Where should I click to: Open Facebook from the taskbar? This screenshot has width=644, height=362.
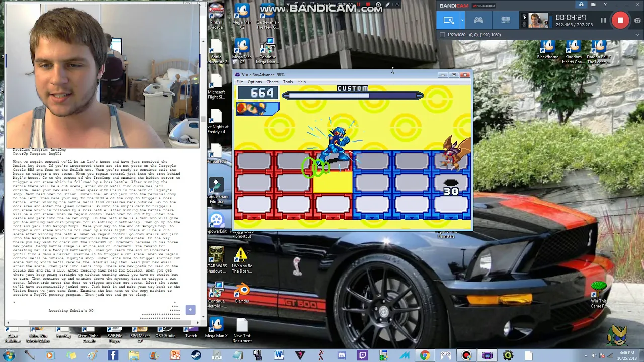coord(113,356)
